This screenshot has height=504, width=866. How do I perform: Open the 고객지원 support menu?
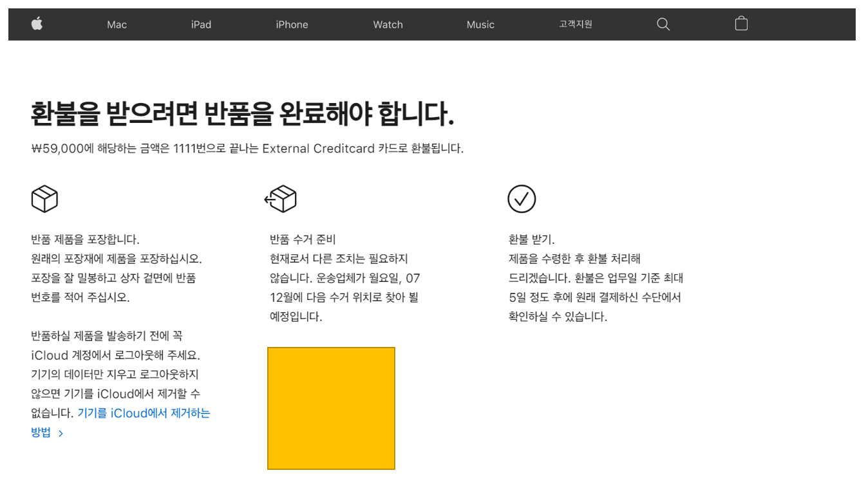[575, 24]
